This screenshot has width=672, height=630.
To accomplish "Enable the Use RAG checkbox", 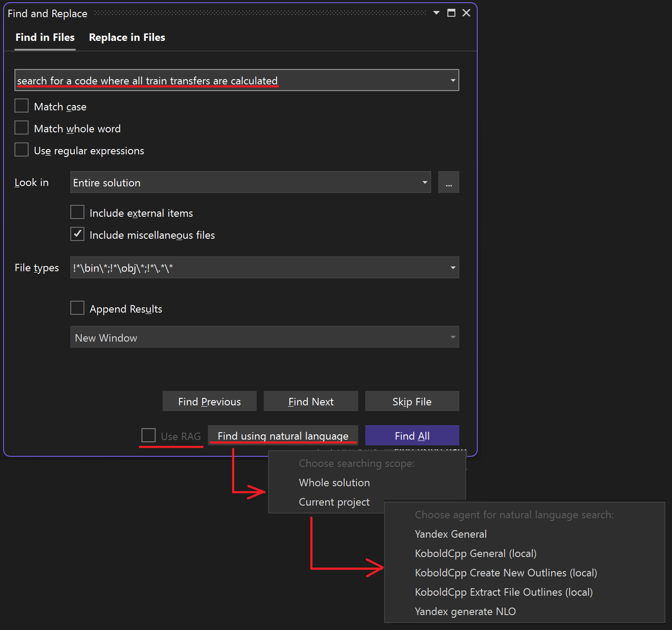I will click(x=148, y=435).
